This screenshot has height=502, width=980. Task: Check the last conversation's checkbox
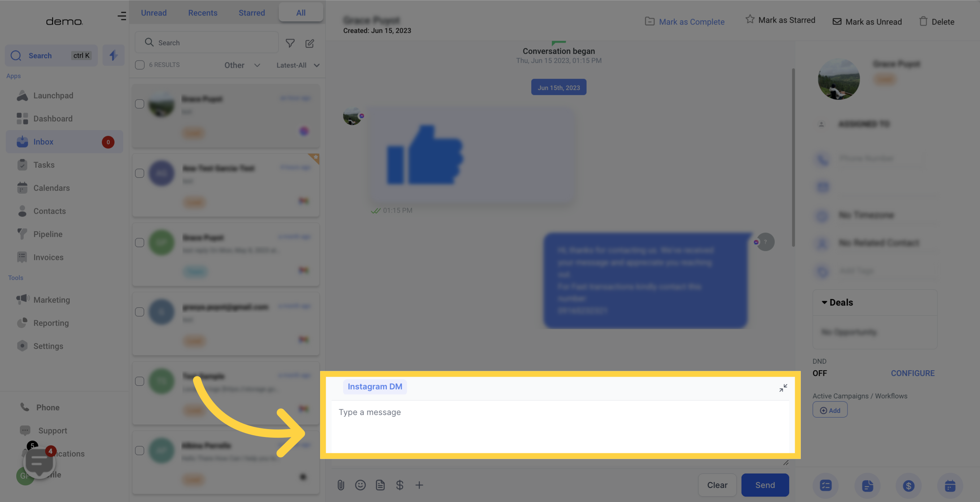[140, 451]
